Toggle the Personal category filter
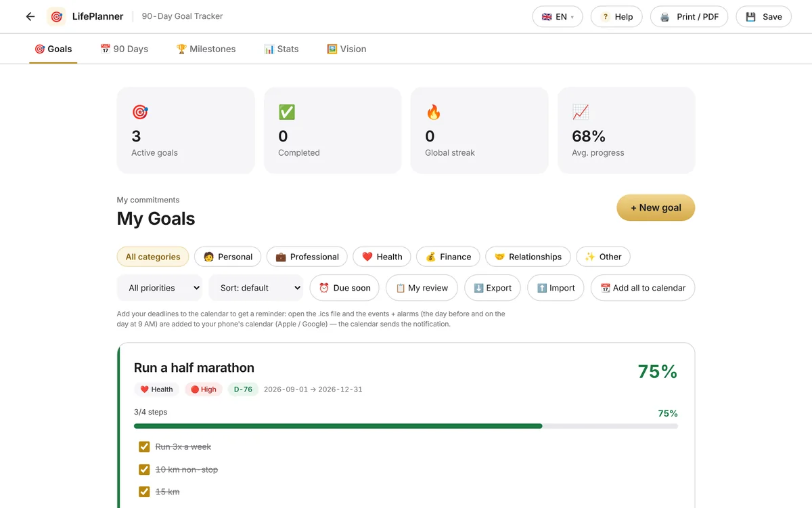The width and height of the screenshot is (812, 508). tap(228, 257)
